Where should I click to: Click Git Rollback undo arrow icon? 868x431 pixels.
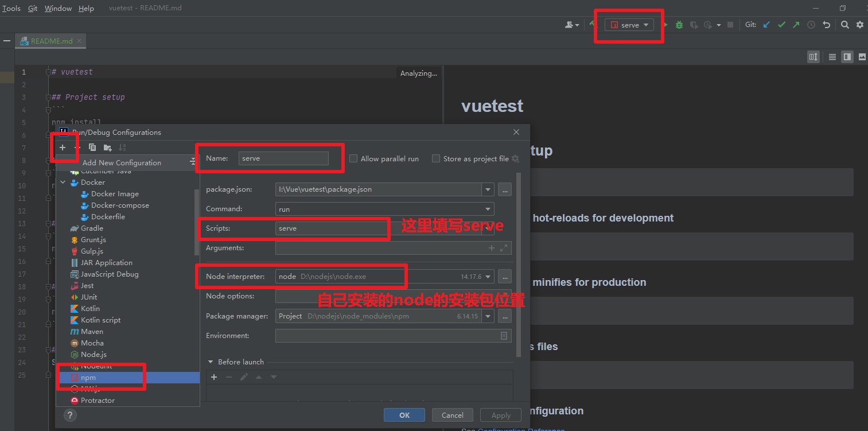[x=826, y=25]
